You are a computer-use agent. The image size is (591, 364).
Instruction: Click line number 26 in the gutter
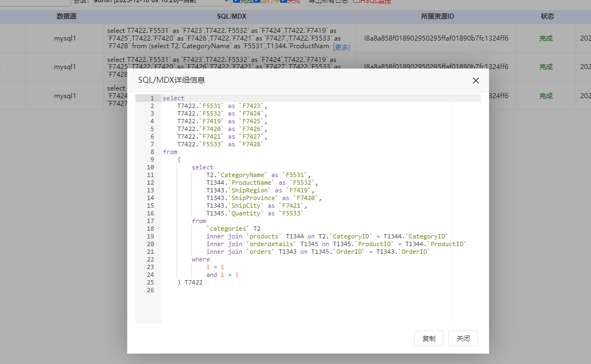point(150,290)
